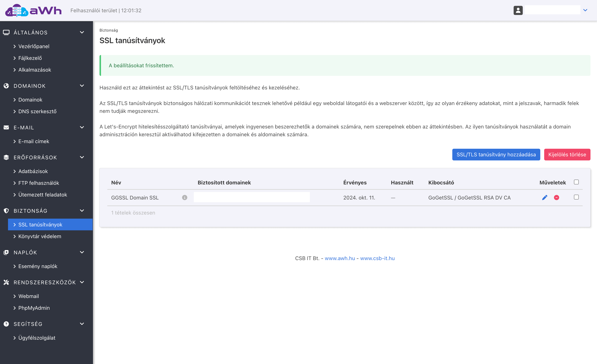
Task: Click the Név column header
Action: click(116, 183)
